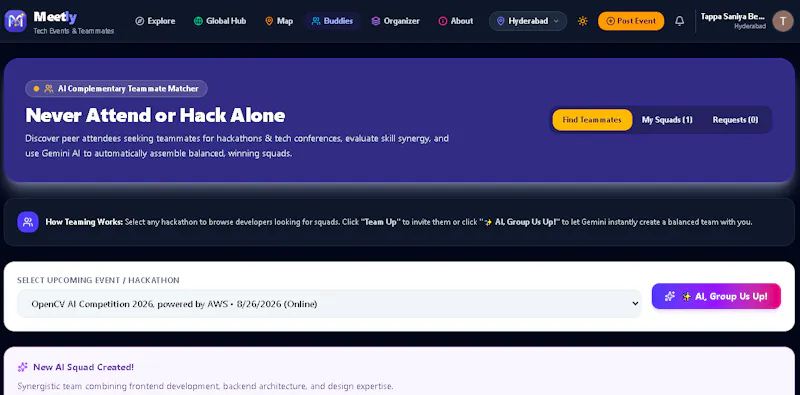Click the Post Event button
Viewport: 800px width, 395px height.
click(631, 21)
